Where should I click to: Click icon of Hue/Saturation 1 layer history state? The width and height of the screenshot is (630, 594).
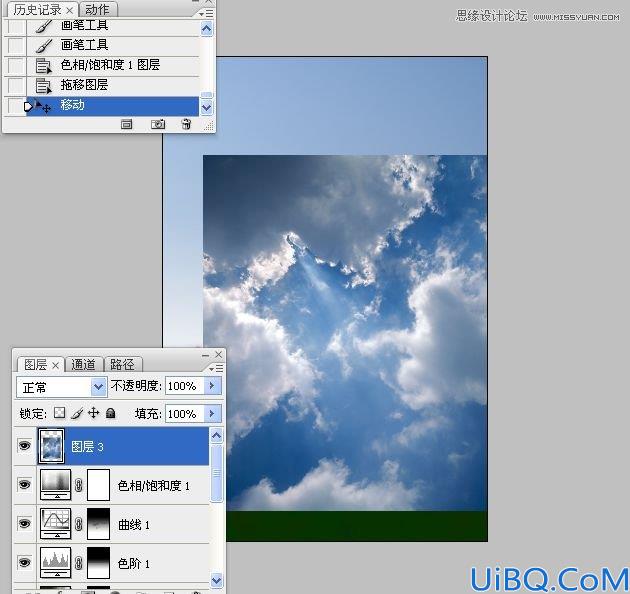43,66
